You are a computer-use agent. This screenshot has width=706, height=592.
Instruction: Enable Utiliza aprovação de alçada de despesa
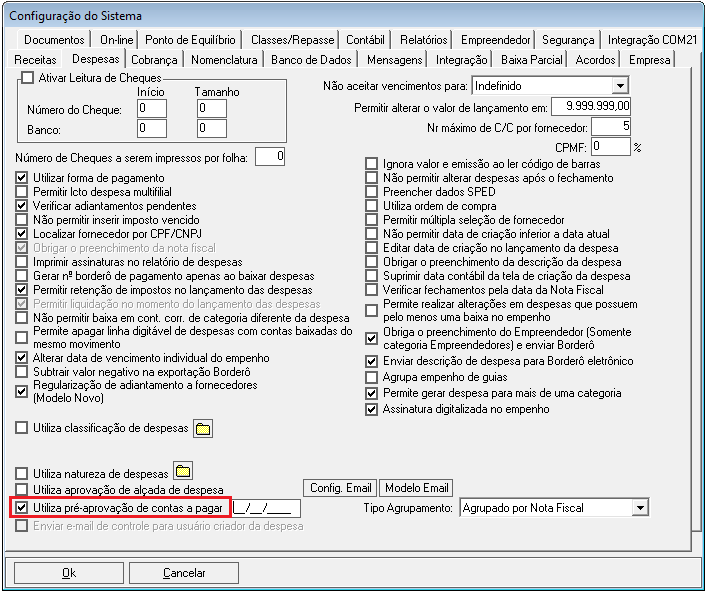point(21,489)
